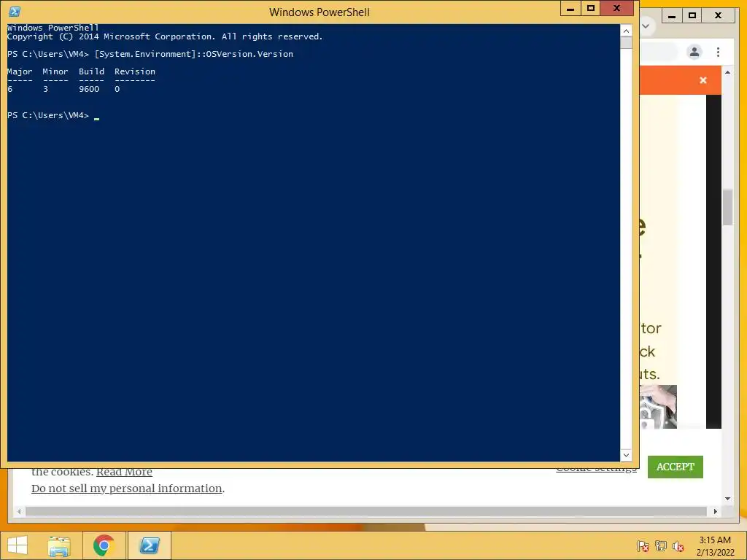Open the Cookie settings link in Chrome
Screen dimensions: 747x560
(597, 470)
